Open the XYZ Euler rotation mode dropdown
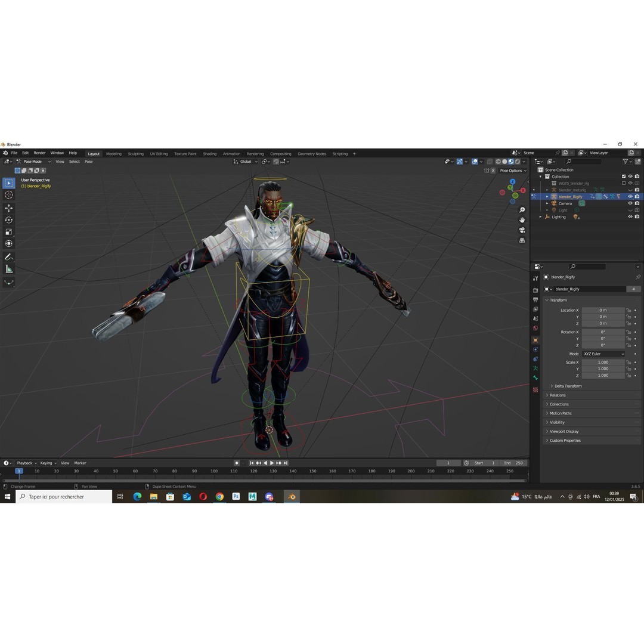The width and height of the screenshot is (644, 644). click(603, 354)
